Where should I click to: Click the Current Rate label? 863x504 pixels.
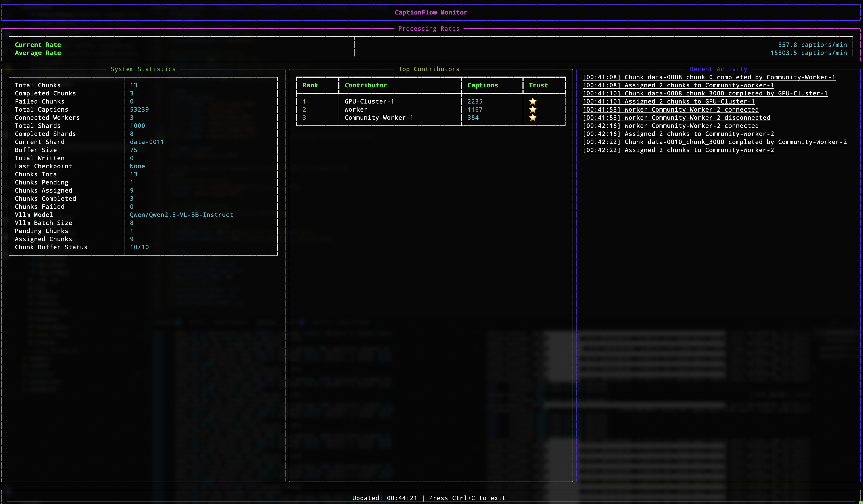pos(38,45)
